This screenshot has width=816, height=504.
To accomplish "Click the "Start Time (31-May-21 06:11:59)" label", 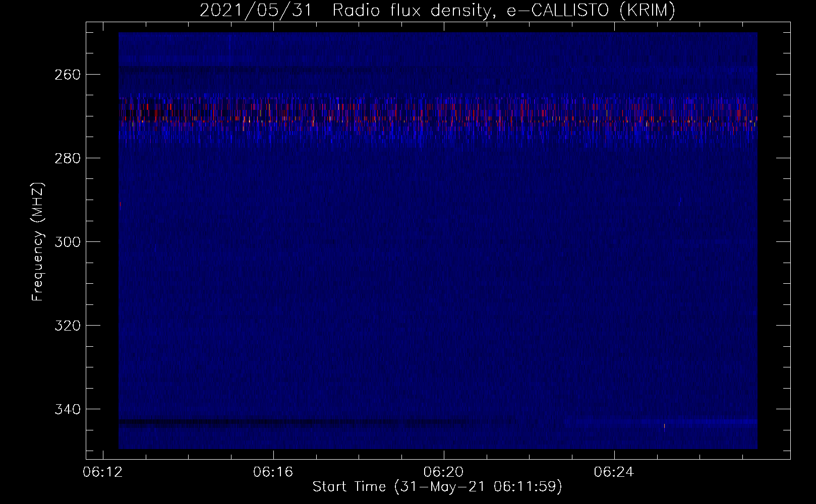I will coord(437,486).
